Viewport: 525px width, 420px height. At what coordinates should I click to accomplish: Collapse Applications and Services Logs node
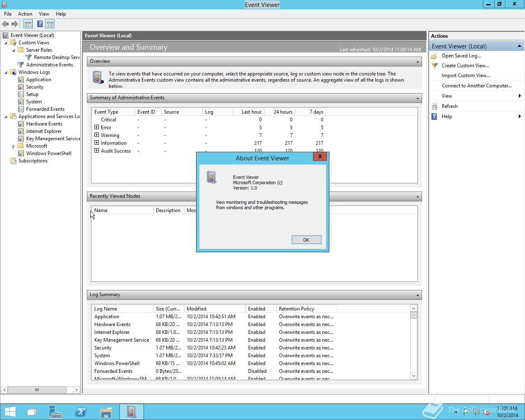tap(6, 117)
